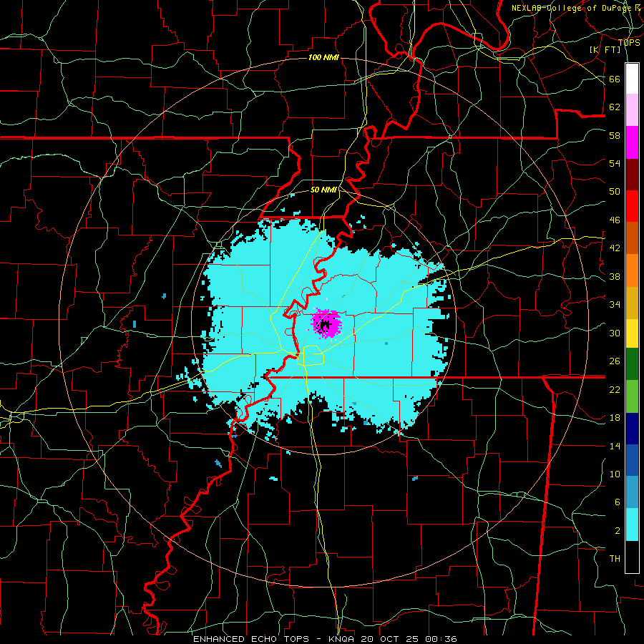The height and width of the screenshot is (644, 644).
Task: Click the '10' legend label
Action: (x=615, y=474)
